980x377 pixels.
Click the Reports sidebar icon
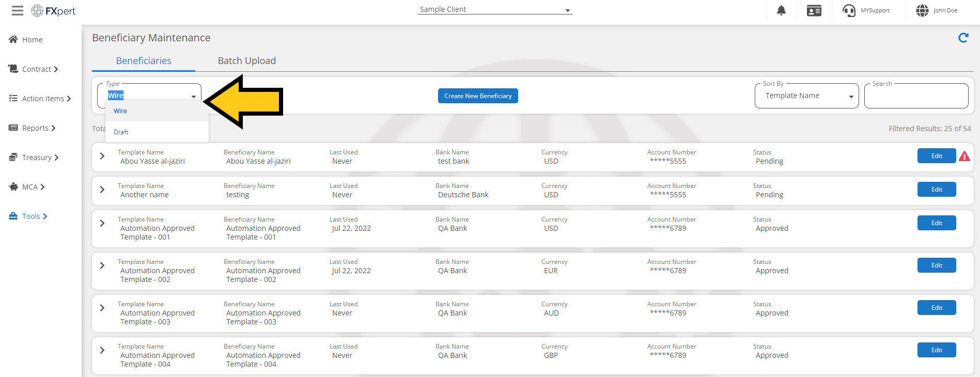click(x=13, y=128)
